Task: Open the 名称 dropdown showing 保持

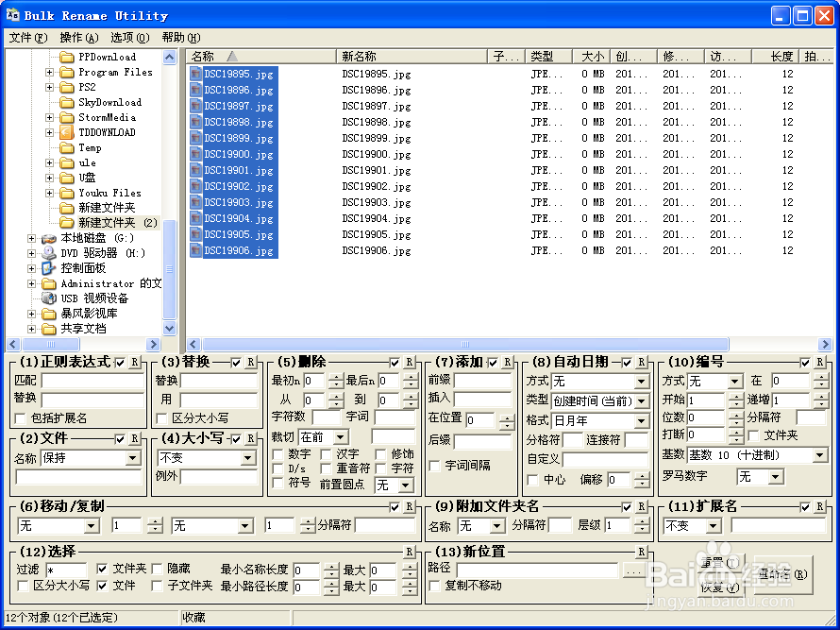Action: pos(132,458)
